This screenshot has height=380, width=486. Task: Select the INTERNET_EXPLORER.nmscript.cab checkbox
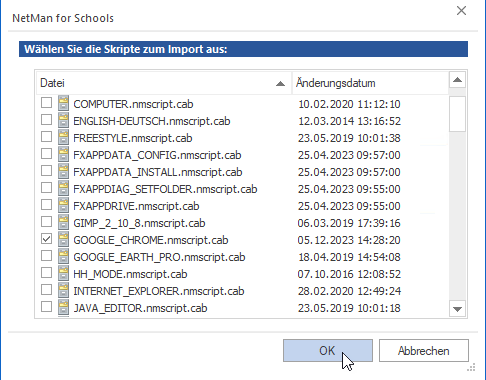click(47, 290)
